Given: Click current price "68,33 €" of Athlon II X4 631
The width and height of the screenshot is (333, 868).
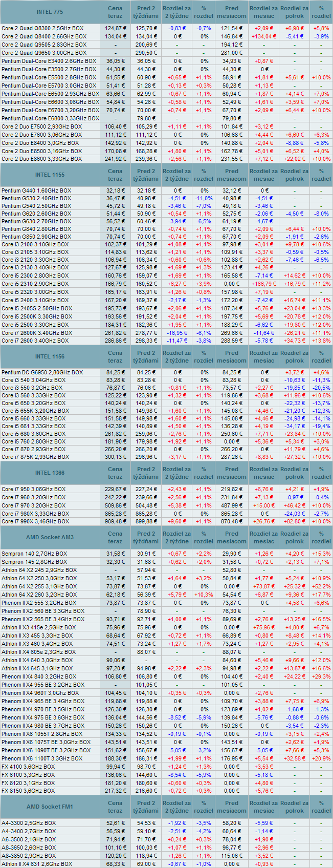Looking at the screenshot, I should 116,864.
